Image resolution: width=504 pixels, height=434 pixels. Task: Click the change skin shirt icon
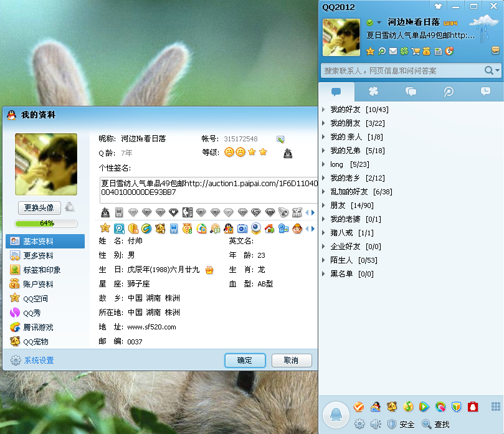[x=438, y=6]
